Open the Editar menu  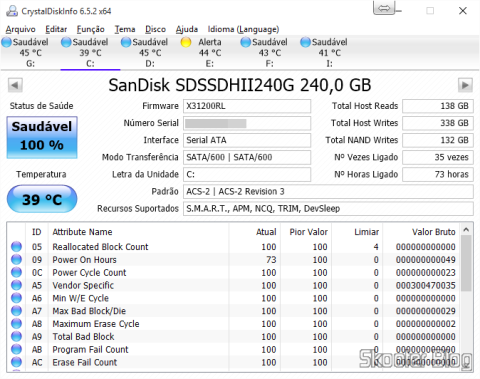(x=56, y=29)
